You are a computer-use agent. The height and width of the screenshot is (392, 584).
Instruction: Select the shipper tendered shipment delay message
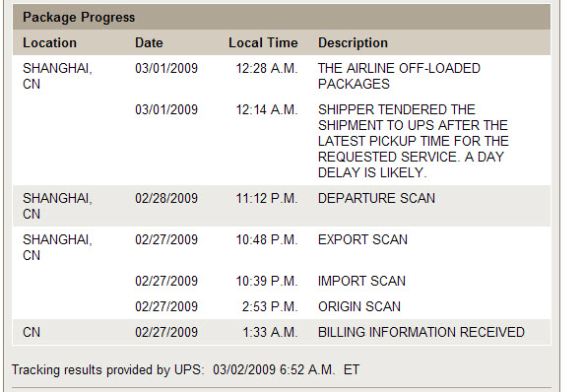413,141
